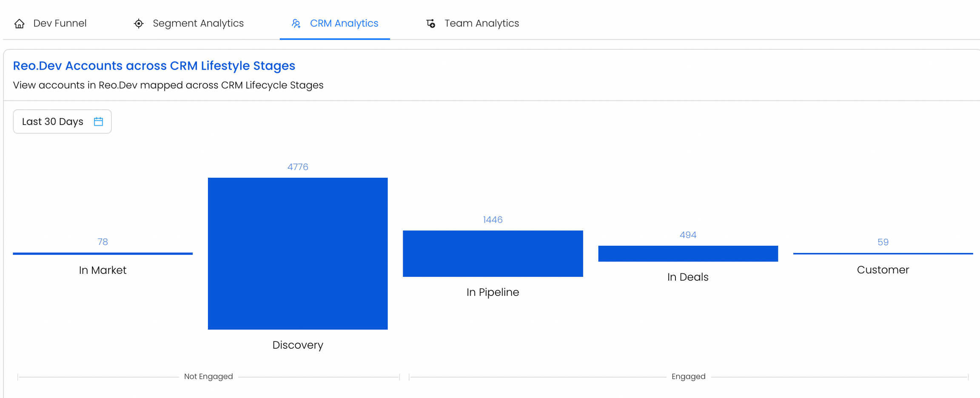Switch to the Dev Funnel tab
Screen dimensions: 980x398
60,23
